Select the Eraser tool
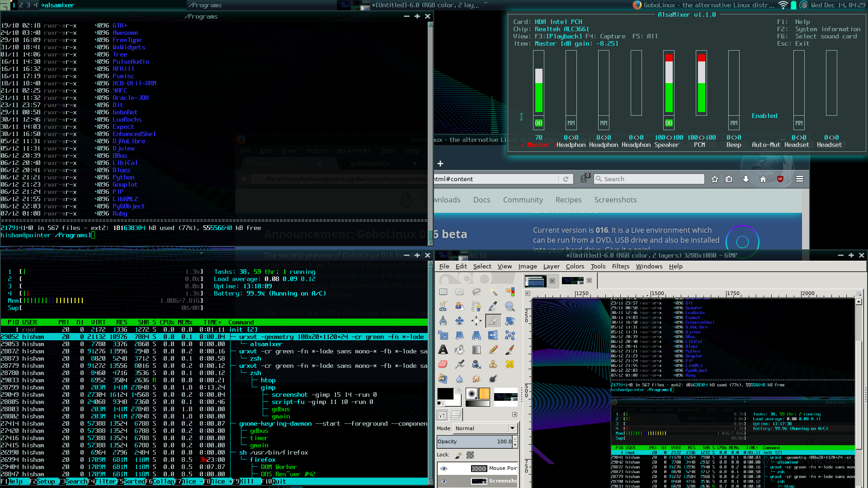The height and width of the screenshot is (488, 868). (443, 364)
